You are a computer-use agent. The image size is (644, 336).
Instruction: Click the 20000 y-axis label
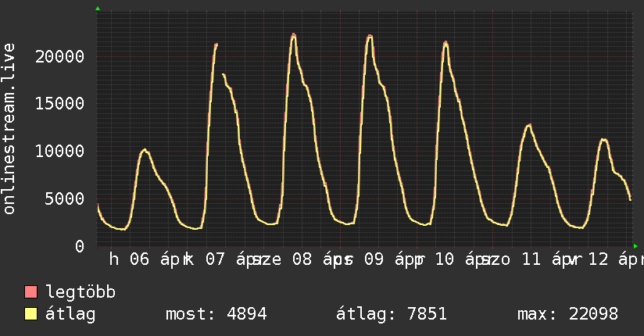point(59,56)
